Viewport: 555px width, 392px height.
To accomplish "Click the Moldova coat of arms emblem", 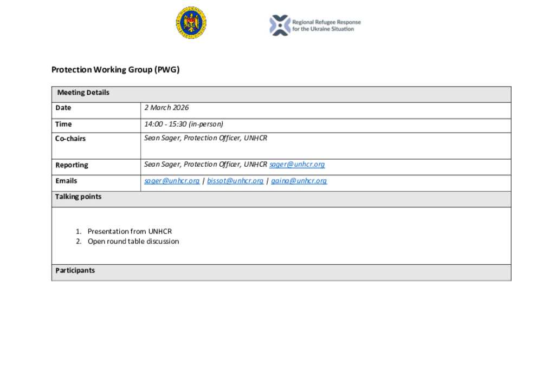I will pyautogui.click(x=191, y=23).
